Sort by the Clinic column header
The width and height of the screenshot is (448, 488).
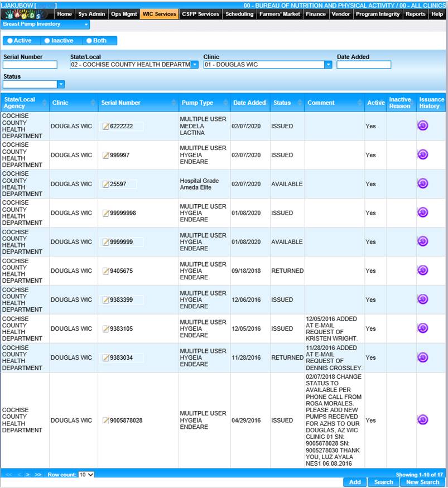coord(74,103)
